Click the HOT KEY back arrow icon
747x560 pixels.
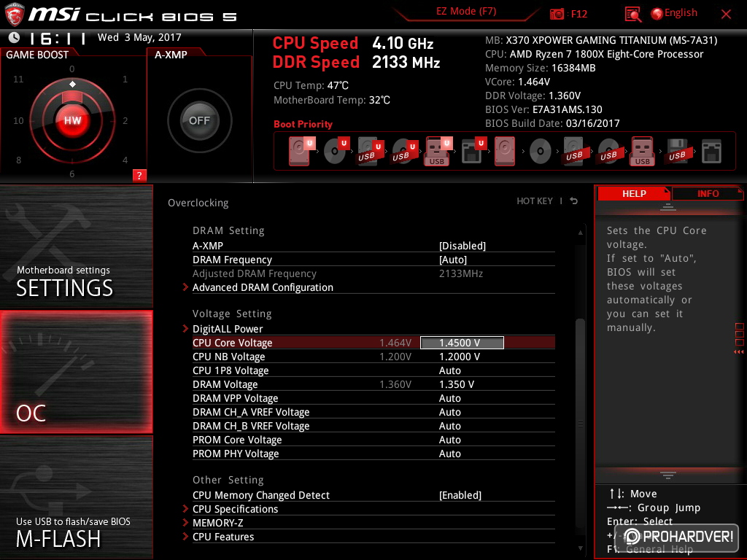tap(574, 201)
